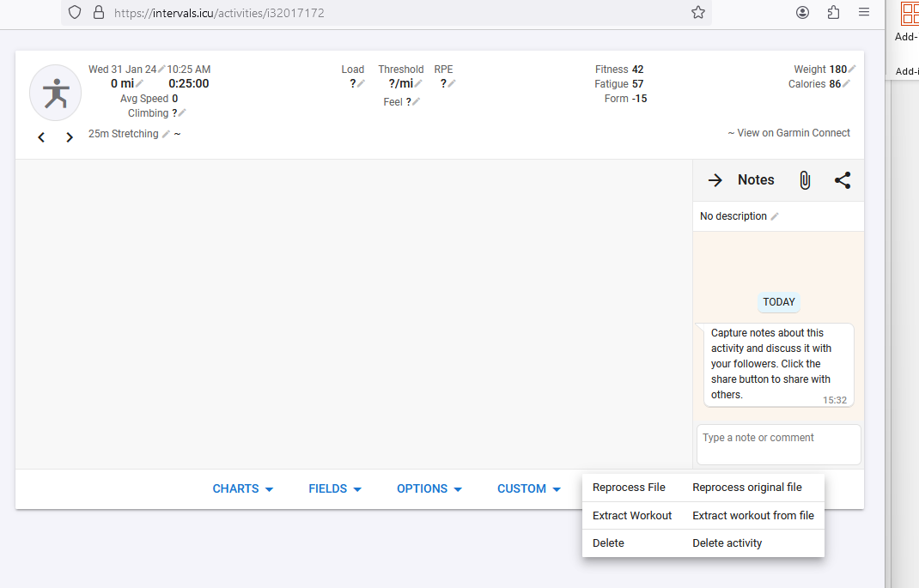
Task: Click the Add-ins grid icon
Action: (910, 13)
